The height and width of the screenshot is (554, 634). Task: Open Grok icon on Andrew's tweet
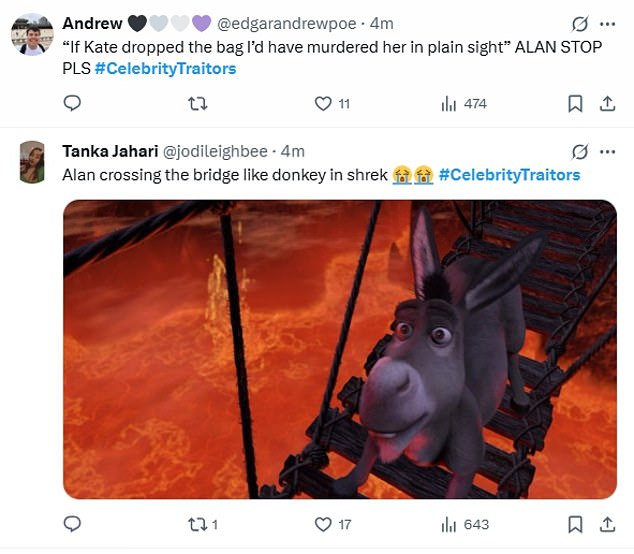578,23
